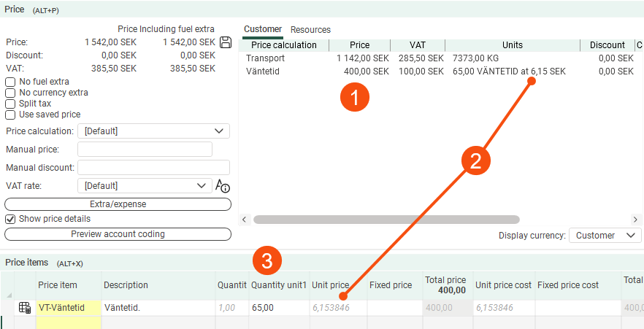The width and height of the screenshot is (644, 329).
Task: Open the Price calculation dropdown
Action: click(153, 131)
